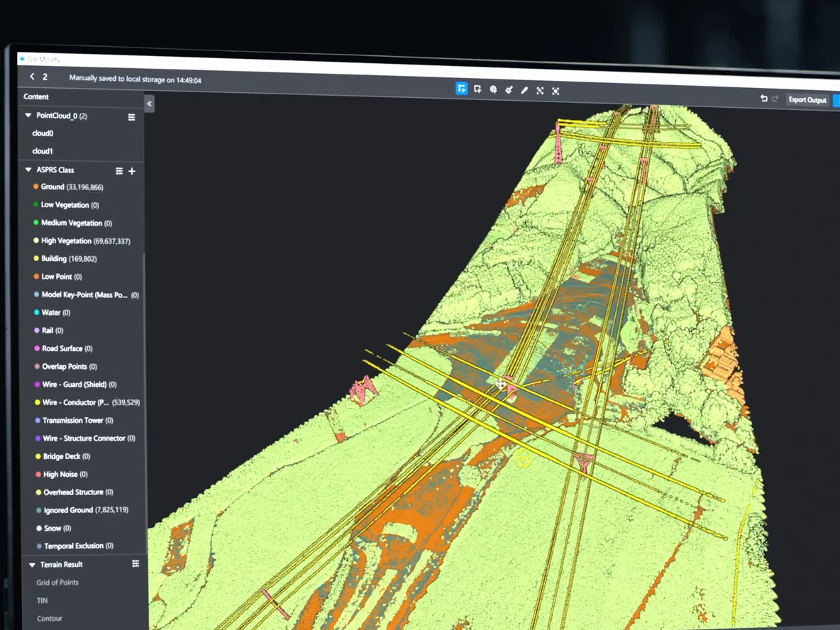Select the cloud1 item in the tree

point(43,151)
